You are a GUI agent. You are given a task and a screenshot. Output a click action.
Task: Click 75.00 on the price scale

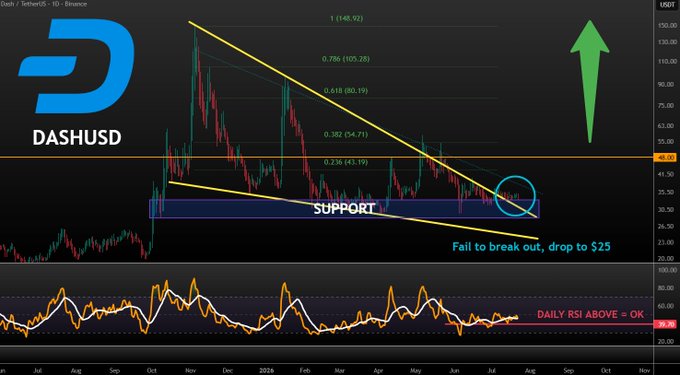(x=667, y=106)
